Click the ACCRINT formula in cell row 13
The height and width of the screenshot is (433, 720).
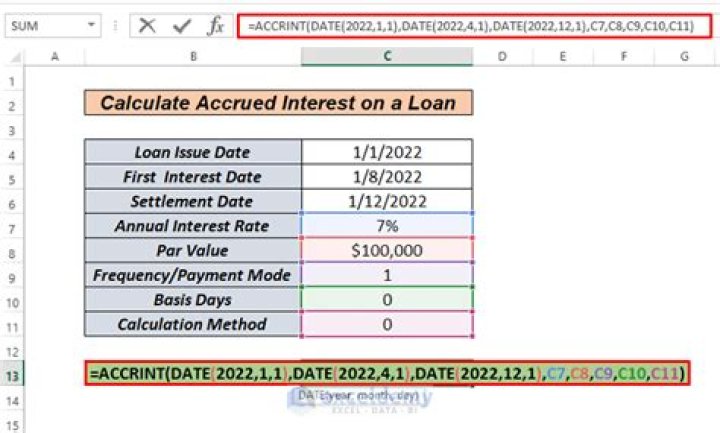pos(388,374)
